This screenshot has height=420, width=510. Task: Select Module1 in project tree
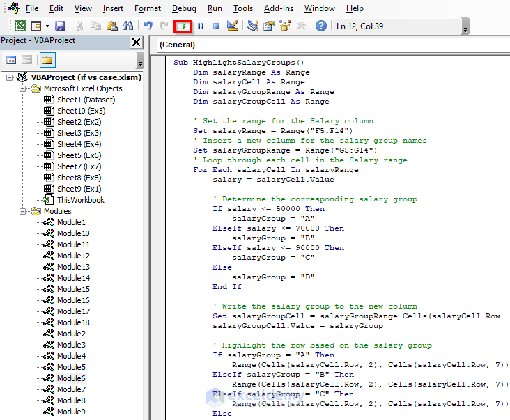pos(71,222)
